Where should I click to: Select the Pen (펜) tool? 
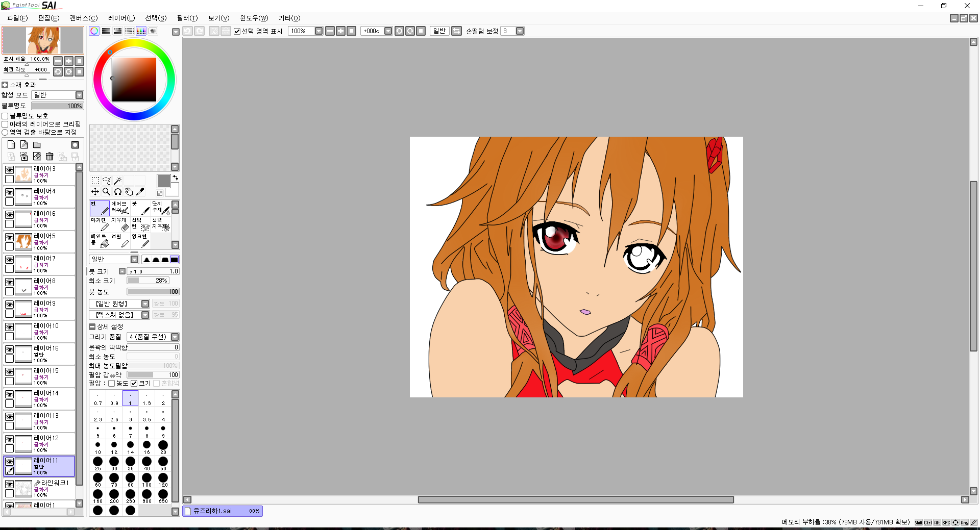pyautogui.click(x=100, y=208)
